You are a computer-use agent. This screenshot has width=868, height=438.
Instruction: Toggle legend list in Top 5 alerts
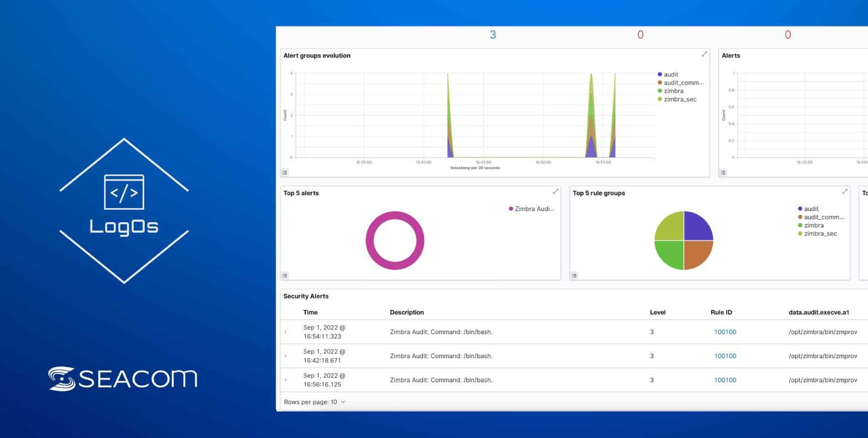285,276
